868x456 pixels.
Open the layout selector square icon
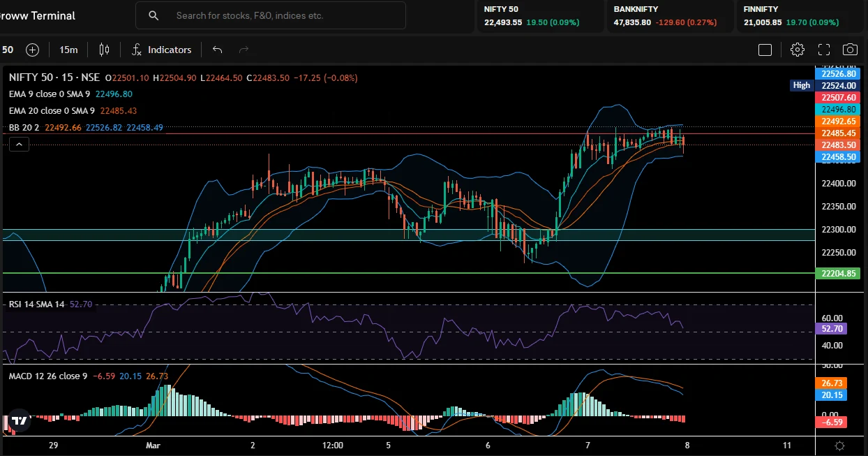pyautogui.click(x=765, y=50)
